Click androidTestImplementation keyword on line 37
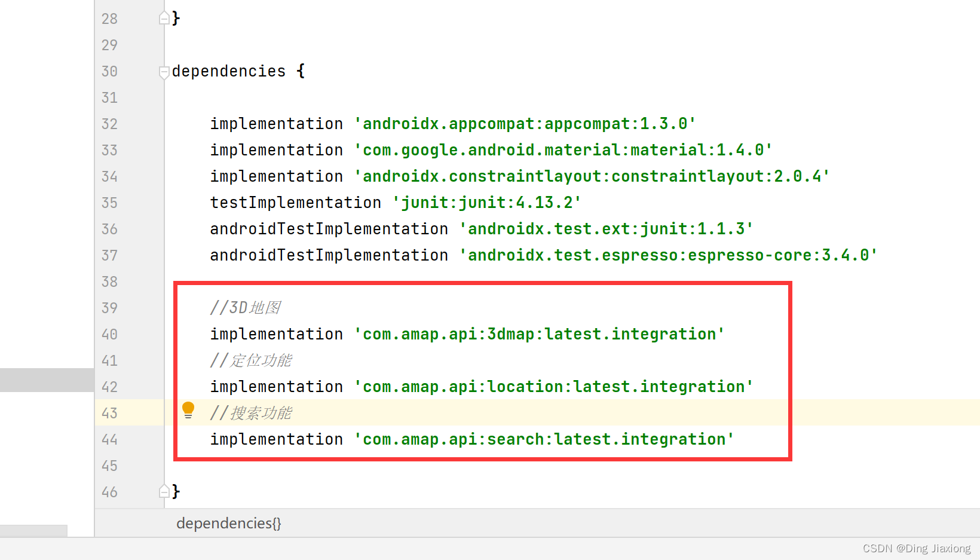 click(x=329, y=255)
